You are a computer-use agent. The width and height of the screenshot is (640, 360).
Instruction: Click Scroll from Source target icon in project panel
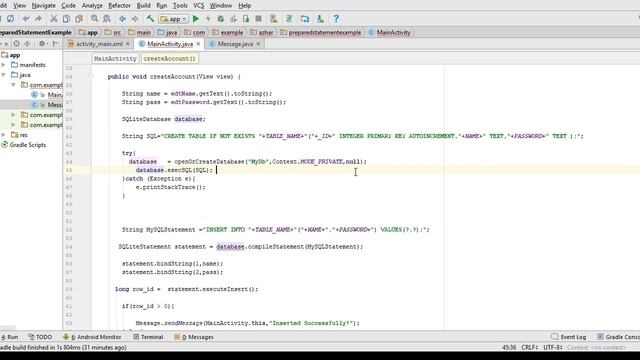pyautogui.click(x=16, y=44)
